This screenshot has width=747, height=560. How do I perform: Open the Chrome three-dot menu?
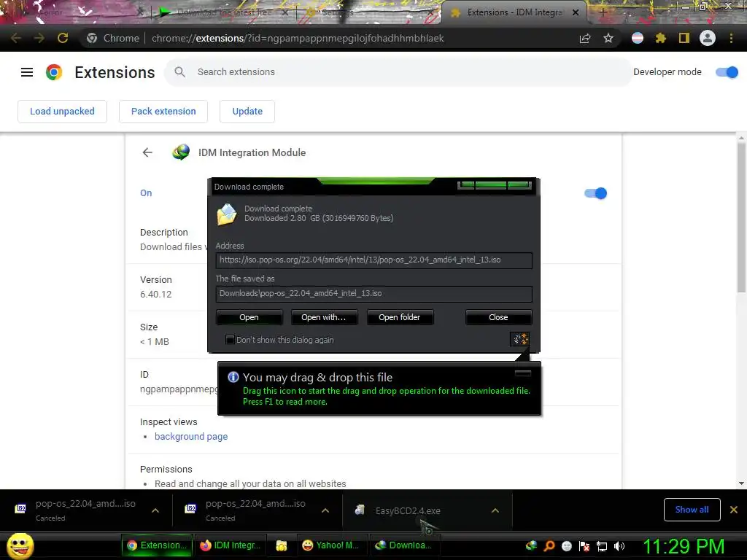[731, 38]
